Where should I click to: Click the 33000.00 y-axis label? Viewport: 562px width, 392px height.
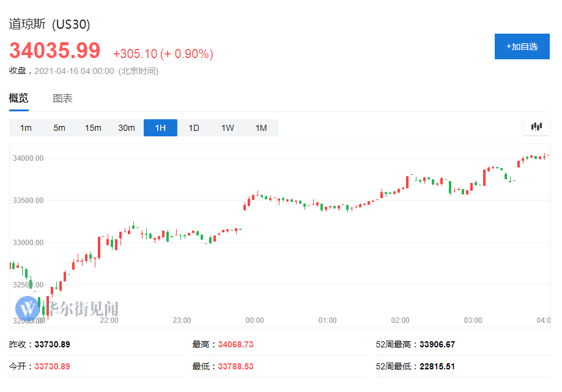click(x=28, y=243)
